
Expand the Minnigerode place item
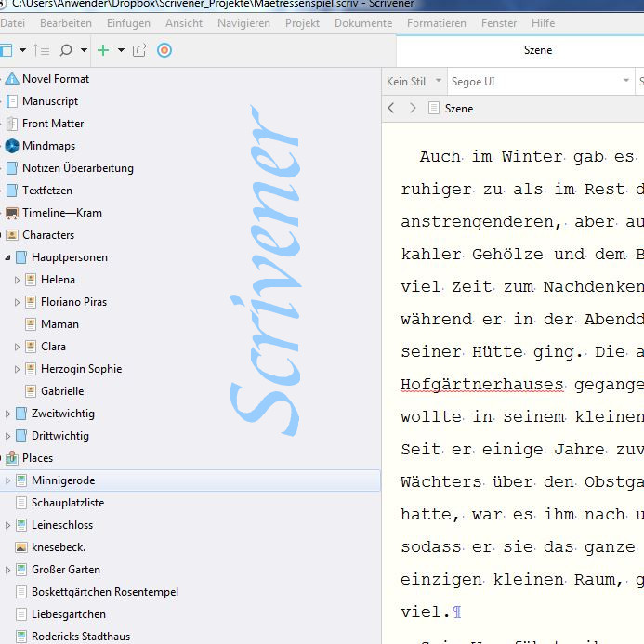7,480
